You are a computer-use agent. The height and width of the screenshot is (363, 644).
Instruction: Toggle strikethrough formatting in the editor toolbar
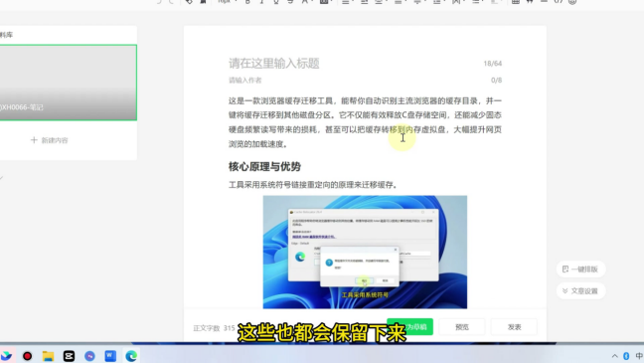(x=290, y=2)
